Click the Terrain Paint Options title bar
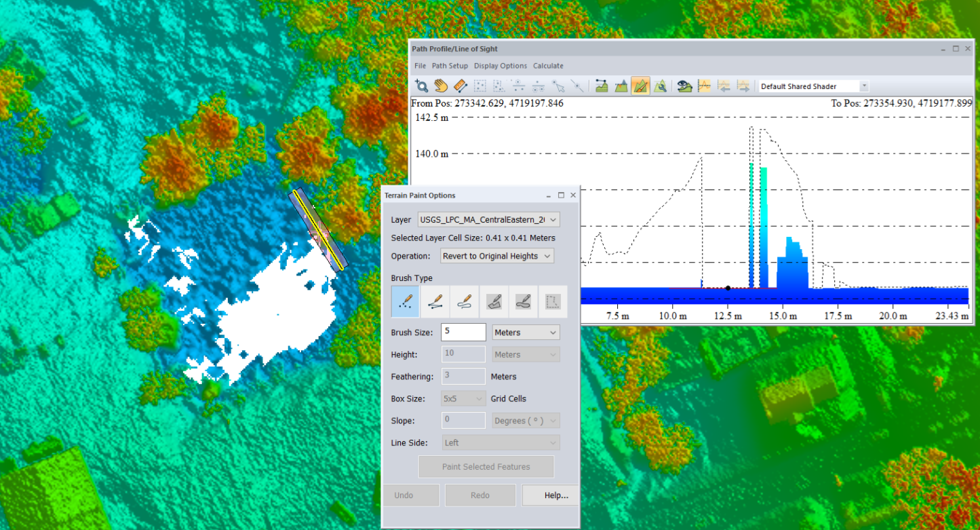 481,195
